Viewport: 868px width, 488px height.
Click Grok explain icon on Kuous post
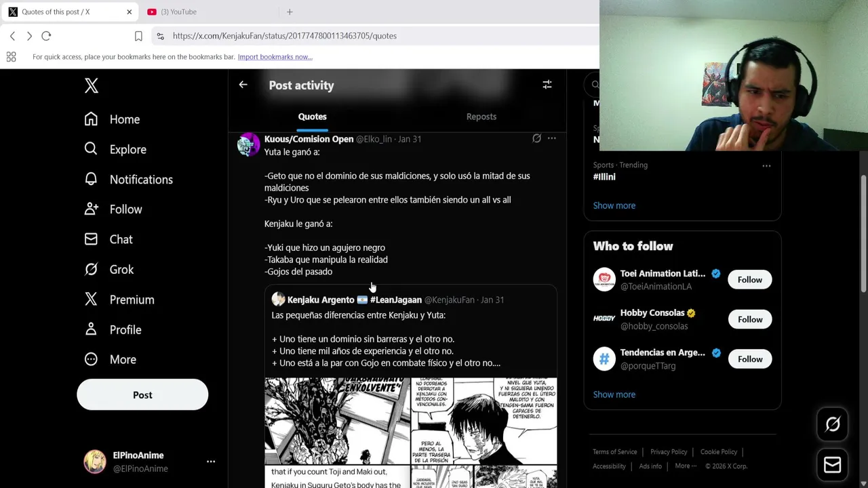tap(536, 138)
